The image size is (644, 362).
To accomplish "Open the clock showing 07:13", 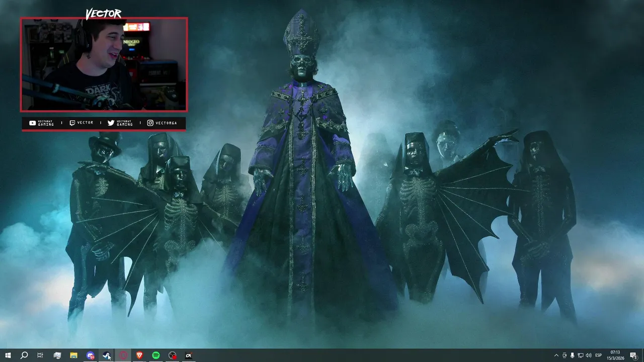I will (615, 355).
